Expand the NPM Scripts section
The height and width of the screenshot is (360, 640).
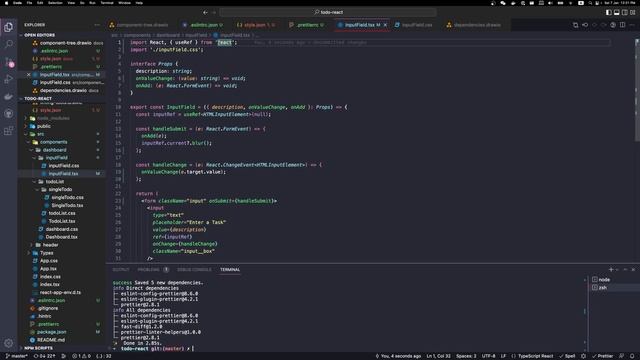[62, 348]
